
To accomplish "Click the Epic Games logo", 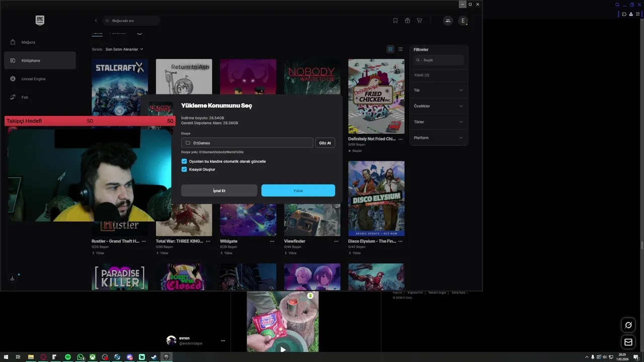I will [x=40, y=21].
